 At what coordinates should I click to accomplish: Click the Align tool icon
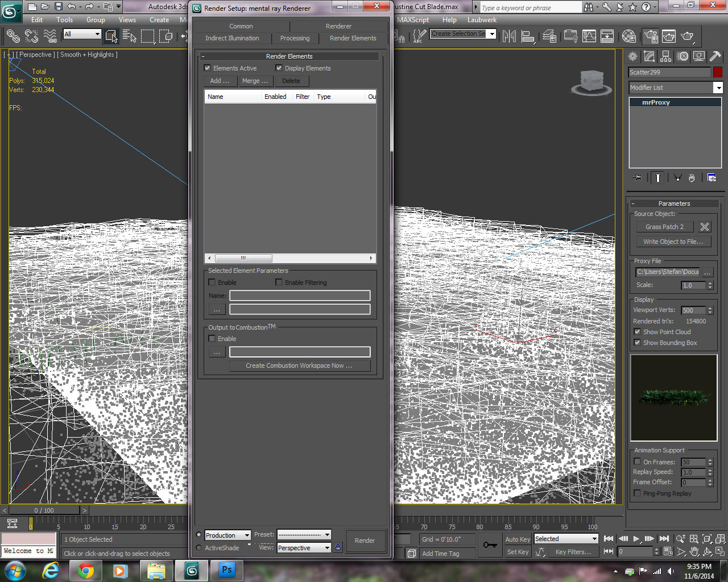[x=528, y=36]
